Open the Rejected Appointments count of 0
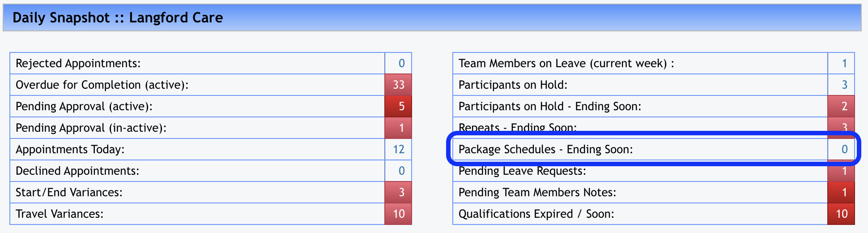 (x=401, y=63)
